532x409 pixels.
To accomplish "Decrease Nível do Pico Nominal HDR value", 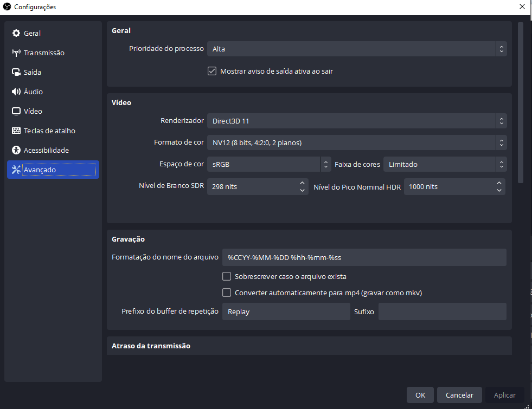I will coord(499,191).
